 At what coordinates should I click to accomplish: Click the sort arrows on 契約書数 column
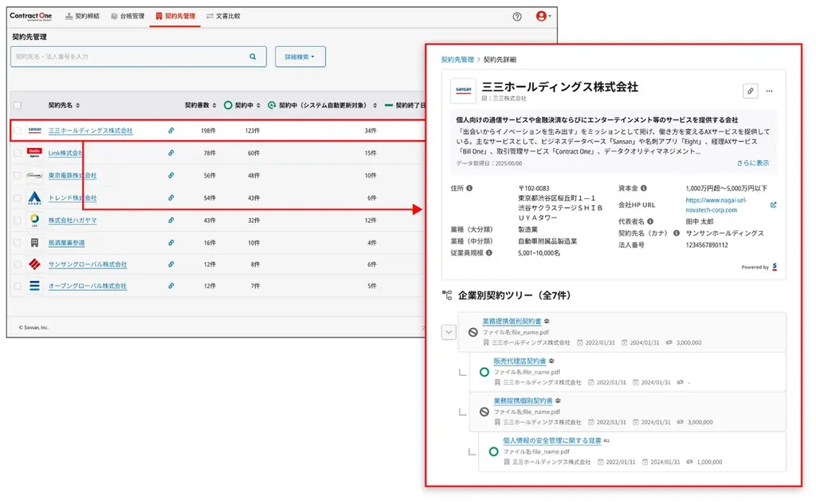pyautogui.click(x=214, y=107)
